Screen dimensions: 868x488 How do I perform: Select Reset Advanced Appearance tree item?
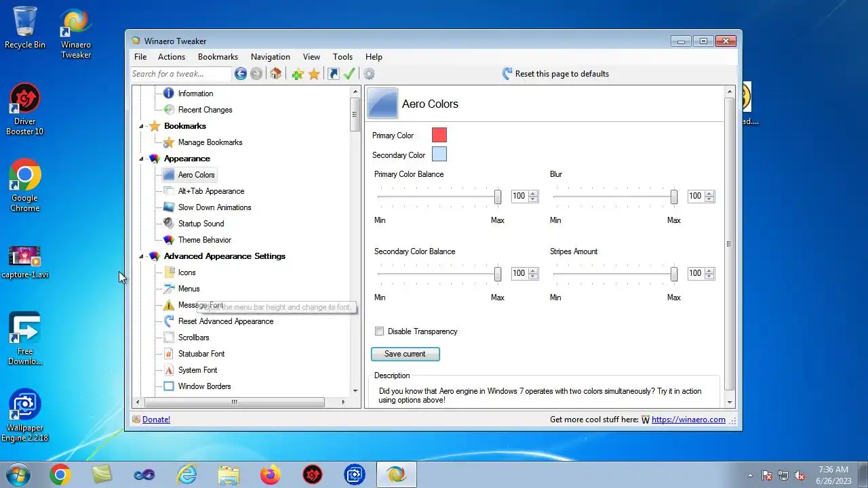point(226,321)
